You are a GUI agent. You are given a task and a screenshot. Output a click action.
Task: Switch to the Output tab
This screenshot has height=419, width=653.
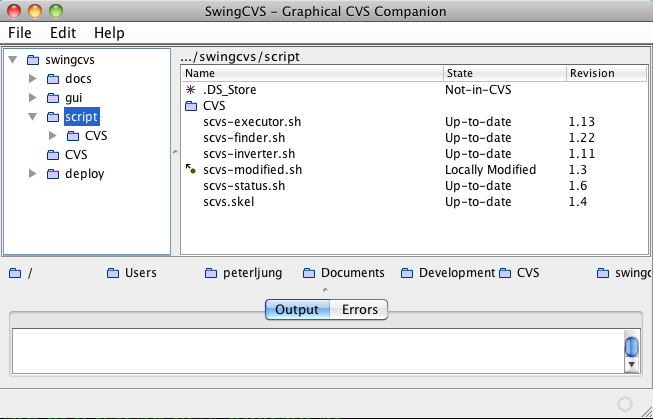[297, 309]
